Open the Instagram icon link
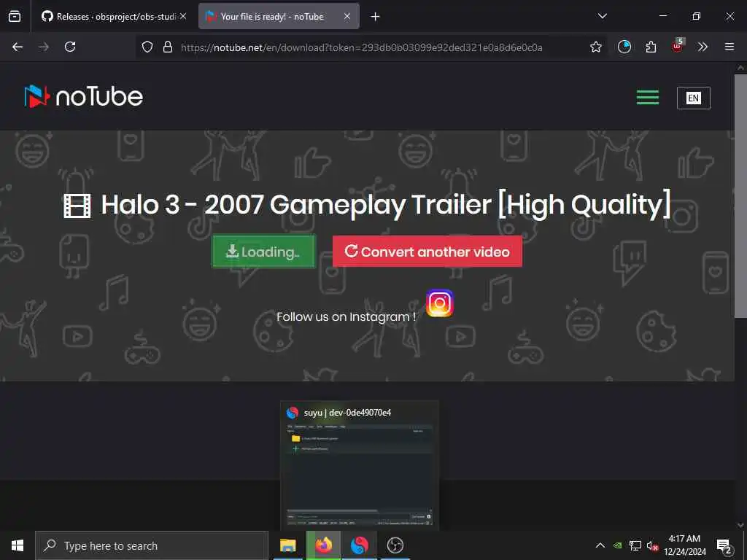Viewport: 747px width, 560px height. pos(439,303)
